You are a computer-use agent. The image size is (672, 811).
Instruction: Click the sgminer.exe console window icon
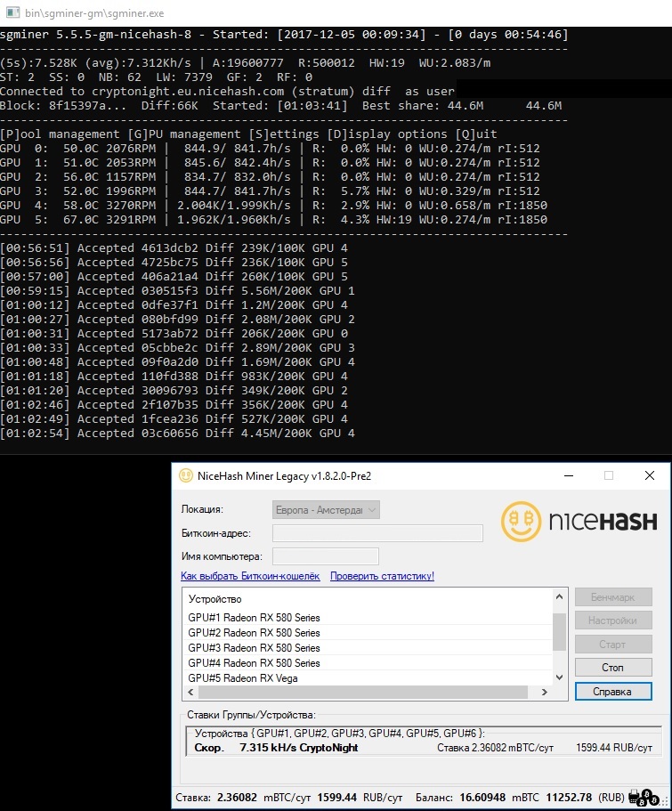[12, 12]
